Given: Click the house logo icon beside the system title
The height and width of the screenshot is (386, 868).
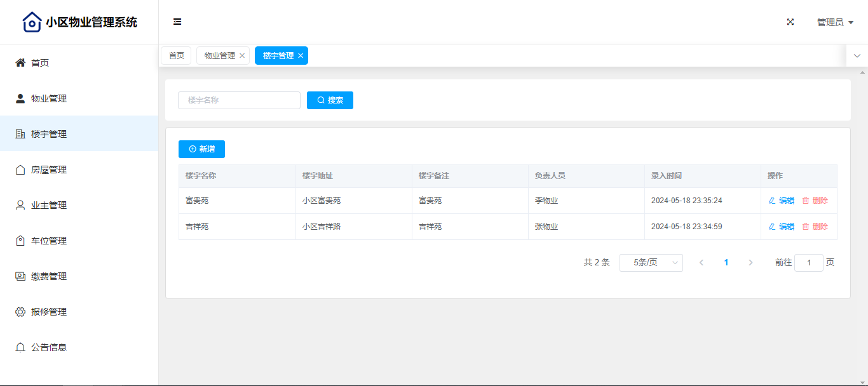Looking at the screenshot, I should (32, 22).
